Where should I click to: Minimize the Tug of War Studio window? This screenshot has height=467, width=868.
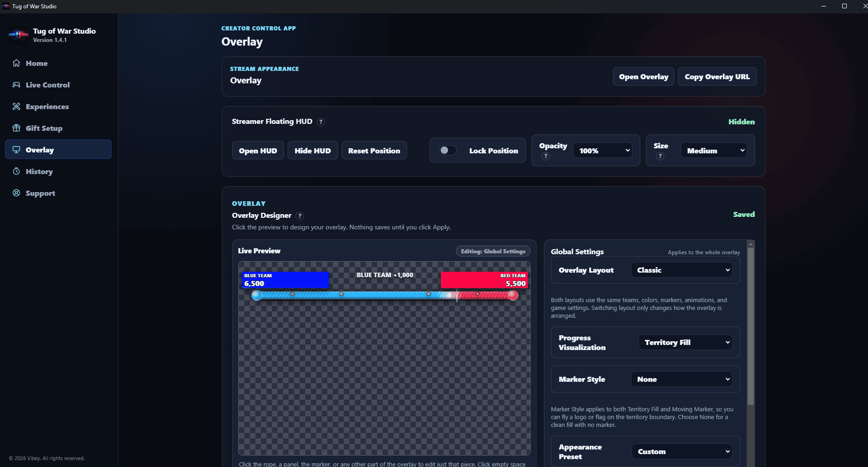[824, 6]
